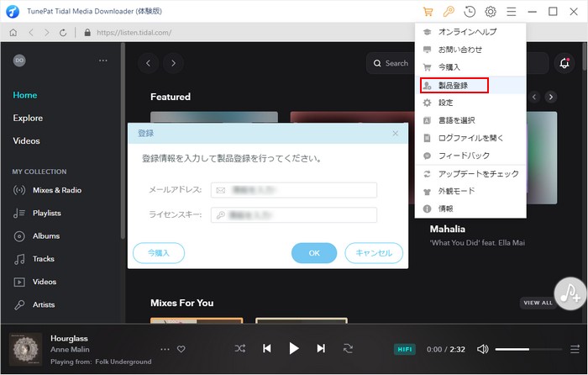
Task: Click 今購入 button in registration dialog
Action: 159,253
